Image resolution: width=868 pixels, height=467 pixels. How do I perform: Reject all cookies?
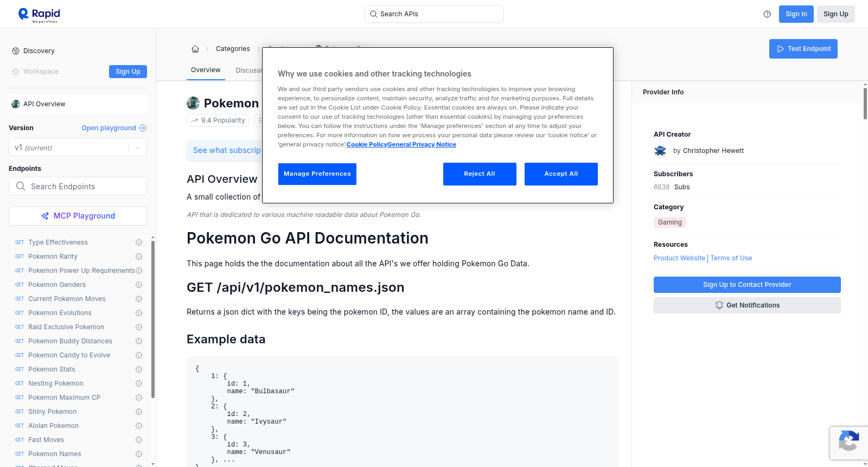480,174
